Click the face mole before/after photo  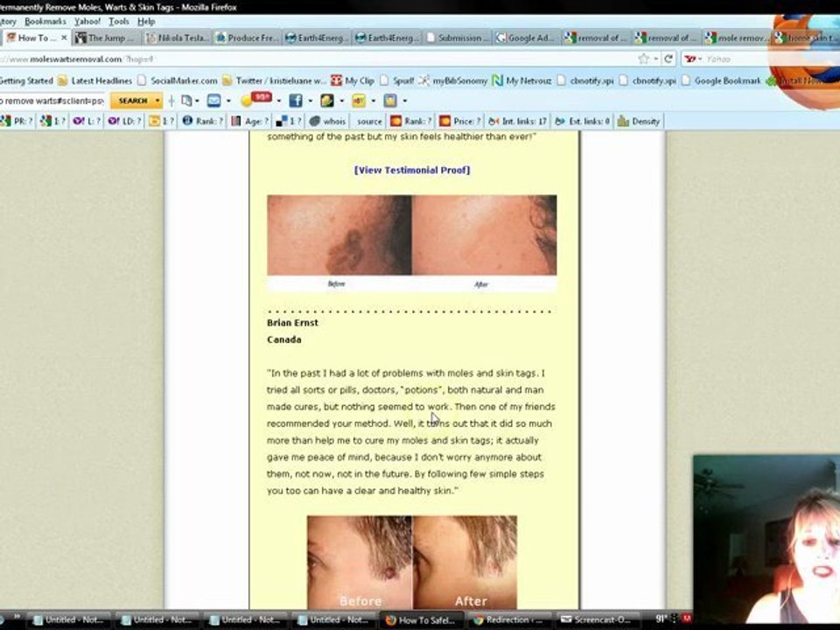[412, 243]
